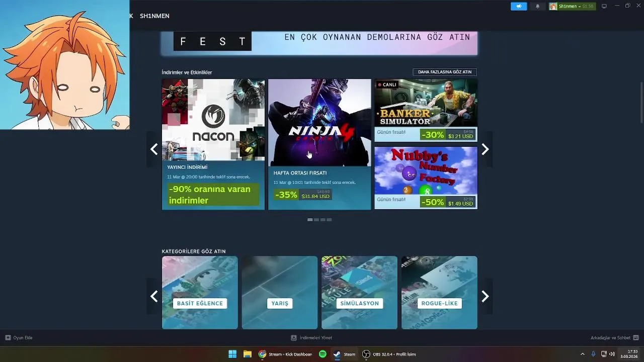Click the Ninja Gaiden -35% discount badge

(x=286, y=195)
